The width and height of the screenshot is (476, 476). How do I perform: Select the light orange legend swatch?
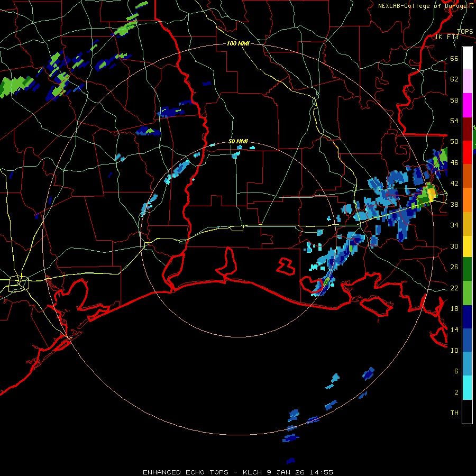(x=467, y=200)
